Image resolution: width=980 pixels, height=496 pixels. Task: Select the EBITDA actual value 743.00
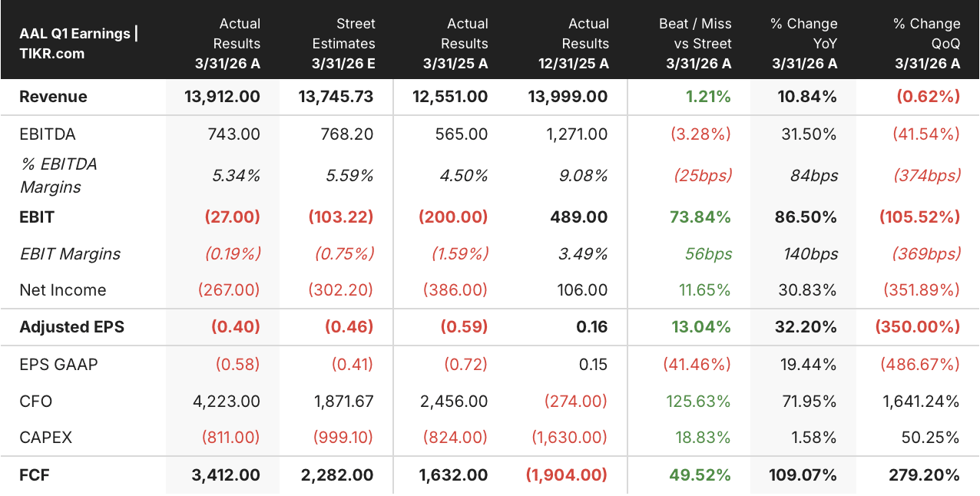point(234,134)
